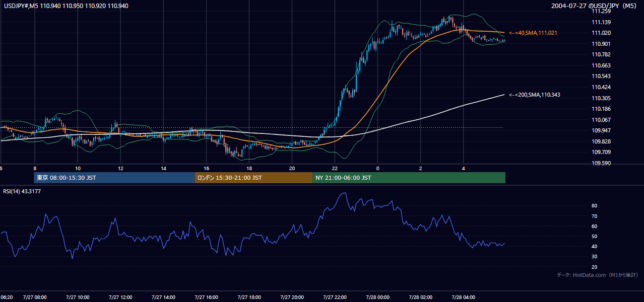Click price level 110.067 on the axis
The height and width of the screenshot is (302, 644).
[601, 120]
